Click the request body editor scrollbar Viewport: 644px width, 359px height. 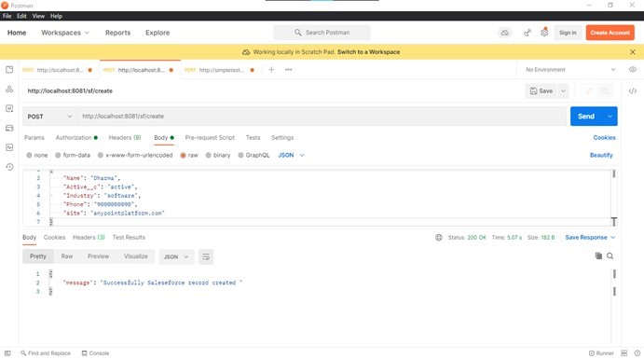click(x=613, y=174)
